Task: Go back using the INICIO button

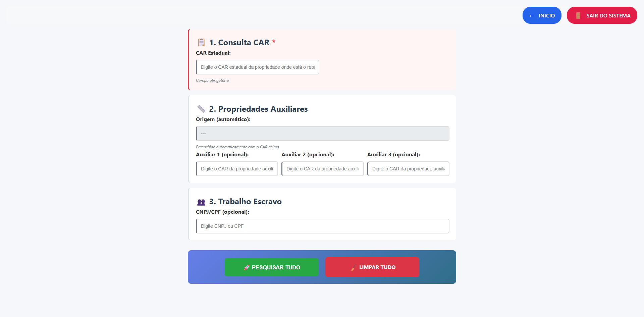Action: click(542, 15)
